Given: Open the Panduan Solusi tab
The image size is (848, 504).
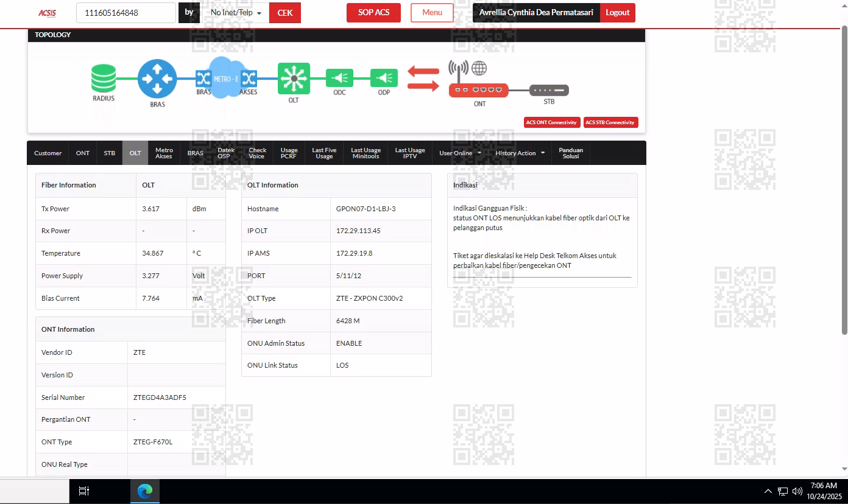Looking at the screenshot, I should point(571,153).
